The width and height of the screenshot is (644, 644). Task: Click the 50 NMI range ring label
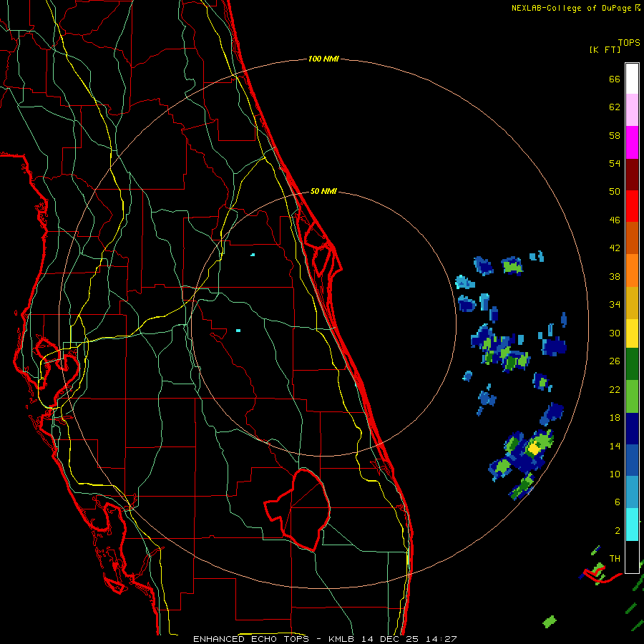pos(323,191)
